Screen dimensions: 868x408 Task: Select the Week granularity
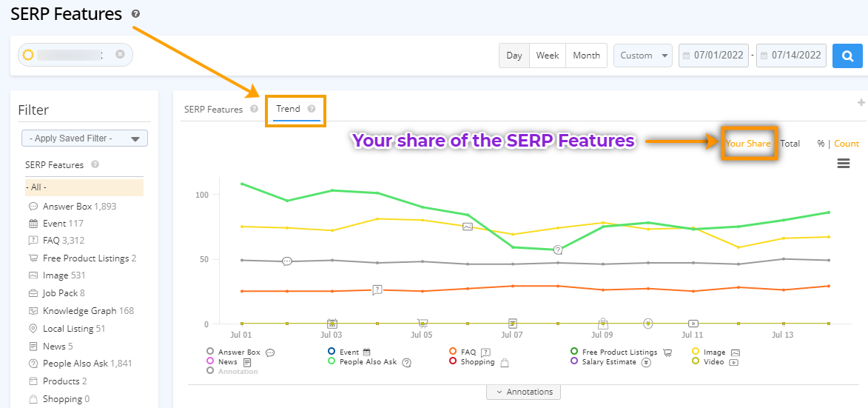[x=548, y=56]
